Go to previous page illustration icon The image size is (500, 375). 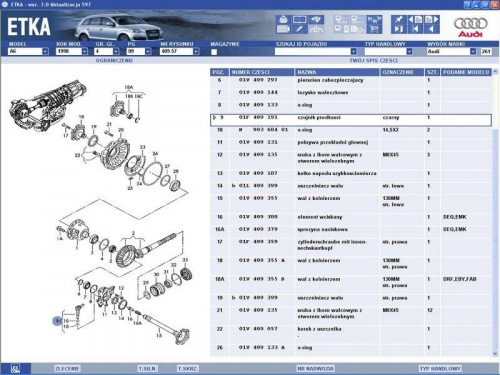tap(415, 19)
